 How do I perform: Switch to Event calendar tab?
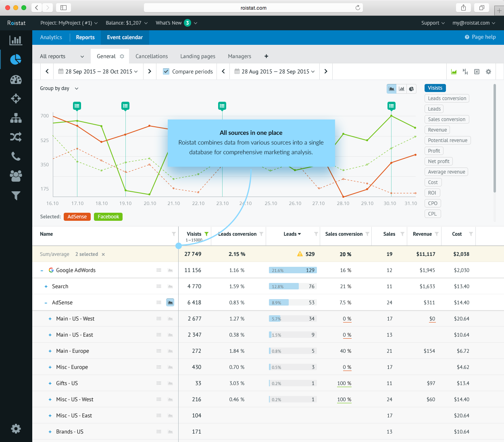[125, 37]
